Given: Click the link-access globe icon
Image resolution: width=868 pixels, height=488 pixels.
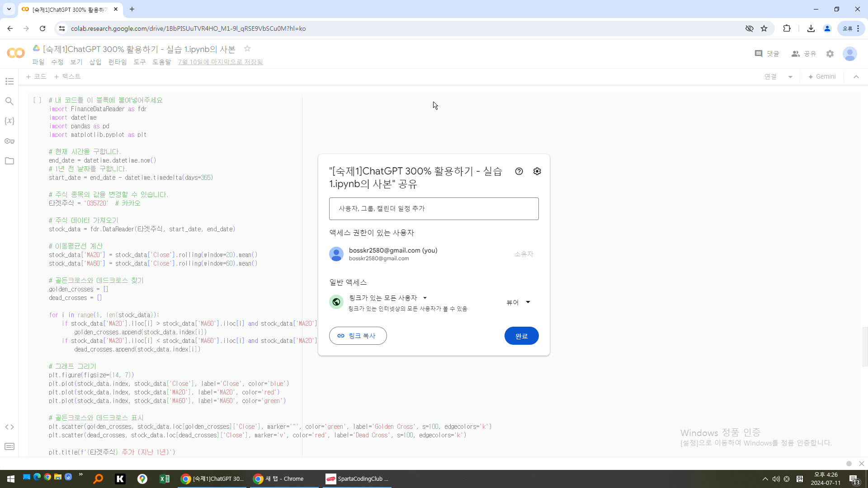Looking at the screenshot, I should point(336,302).
